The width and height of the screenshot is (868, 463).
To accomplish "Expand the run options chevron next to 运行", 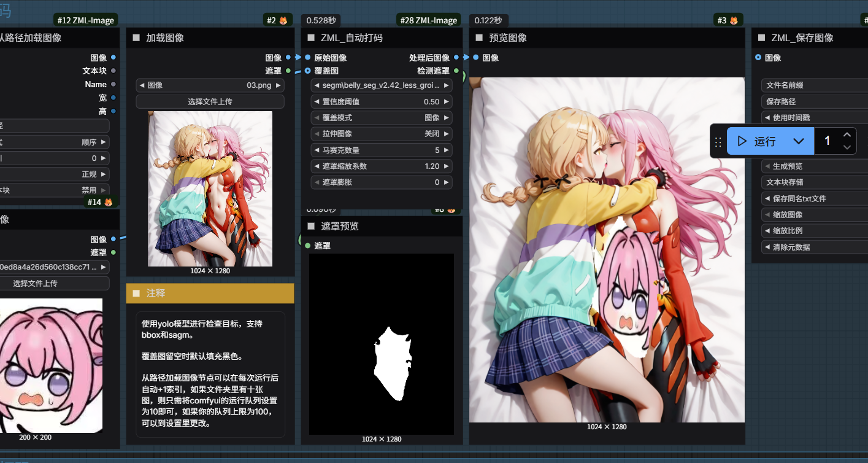I will point(798,141).
